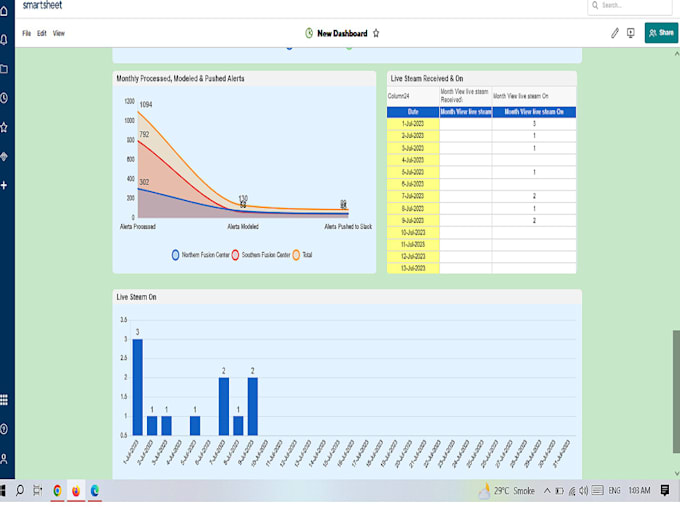Open the Browse folder icon in the sidebar
Image resolution: width=680 pixels, height=510 pixels.
tap(4, 69)
